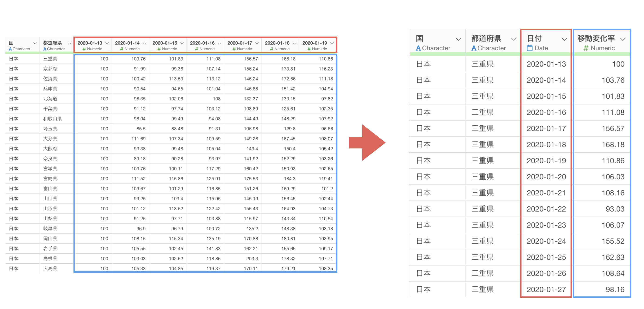
Task: Expand the 2020-01-13 column dropdown
Action: tap(107, 43)
